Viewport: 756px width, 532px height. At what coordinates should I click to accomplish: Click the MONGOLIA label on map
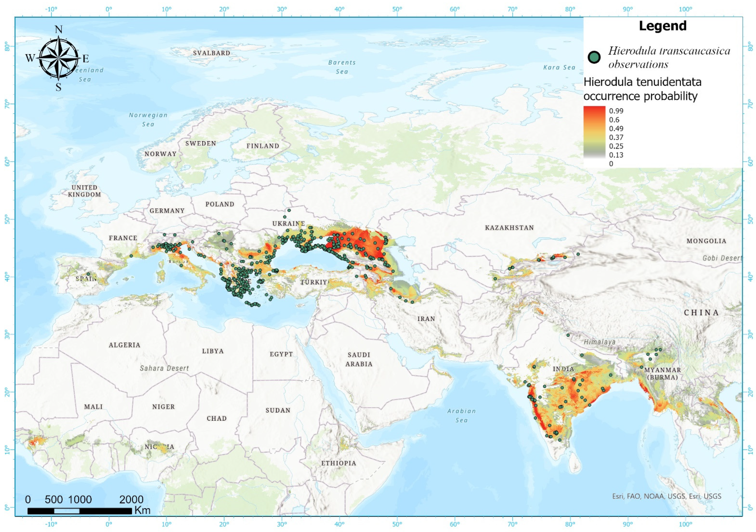(x=706, y=241)
